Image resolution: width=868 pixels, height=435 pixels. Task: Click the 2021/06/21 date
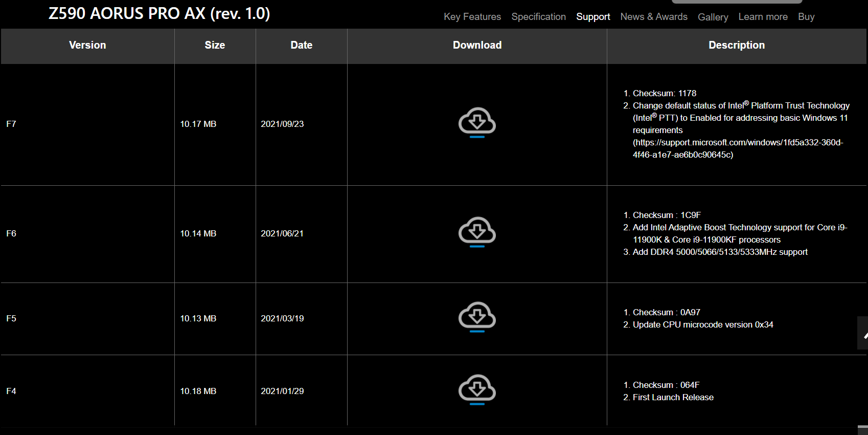pos(282,233)
